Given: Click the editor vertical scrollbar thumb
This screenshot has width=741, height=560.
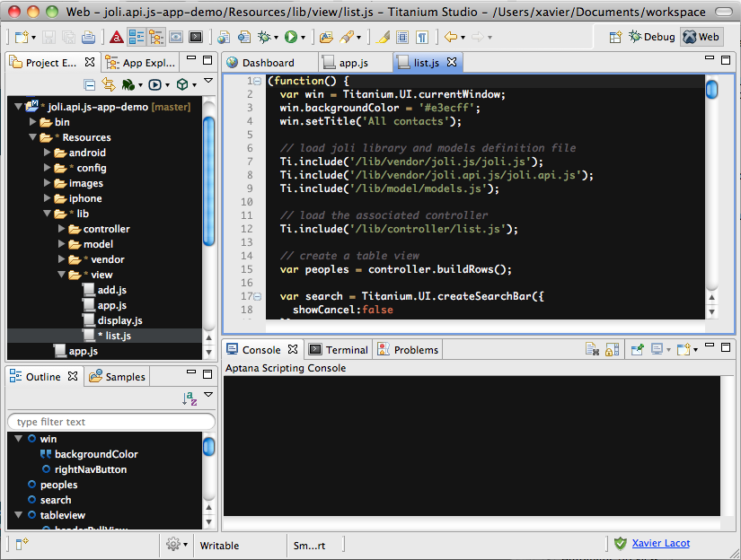Looking at the screenshot, I should [711, 89].
